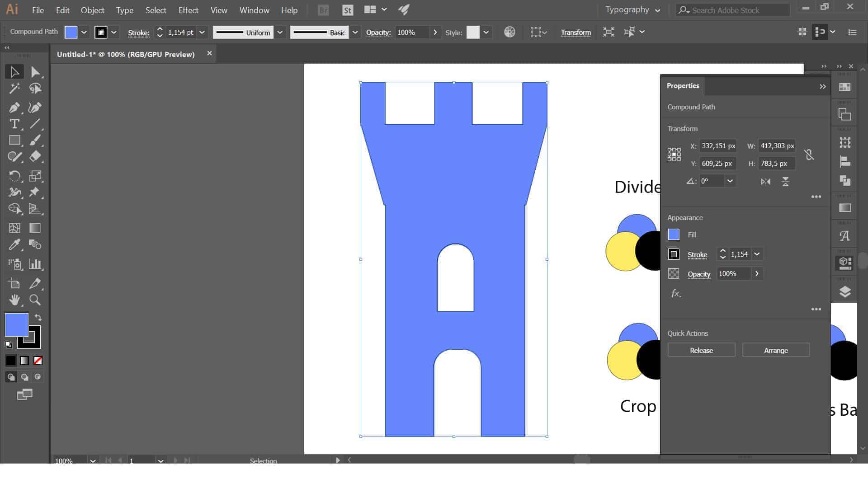Select the Width tool

[x=14, y=192]
